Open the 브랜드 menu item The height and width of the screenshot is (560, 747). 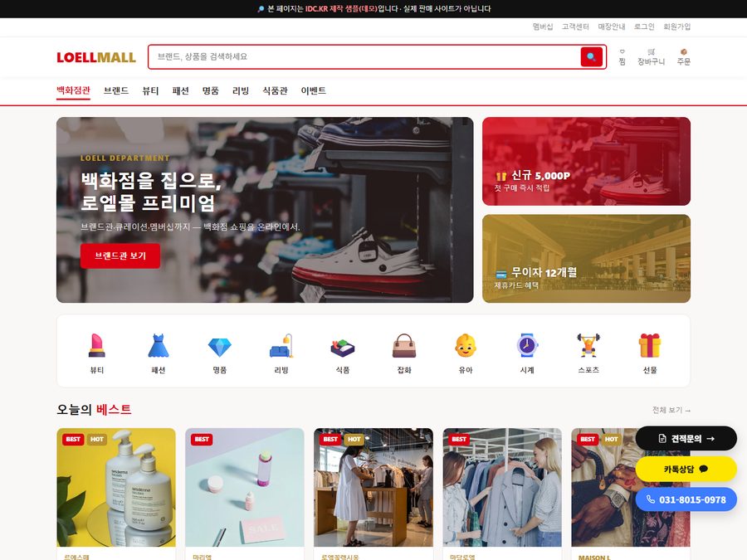(x=116, y=90)
